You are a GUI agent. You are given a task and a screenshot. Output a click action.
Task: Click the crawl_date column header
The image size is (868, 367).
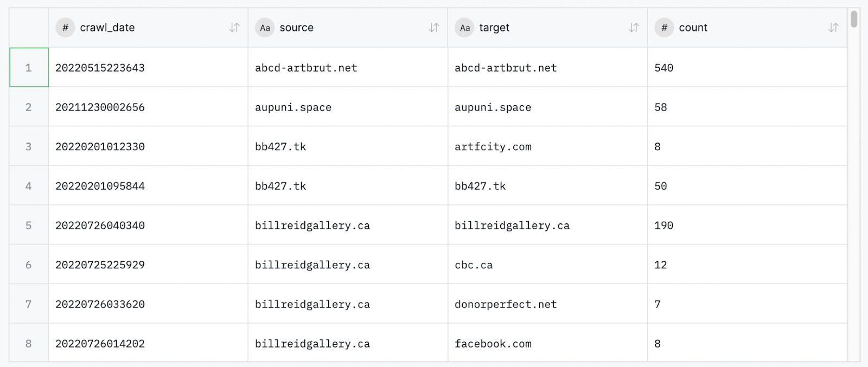(x=148, y=28)
